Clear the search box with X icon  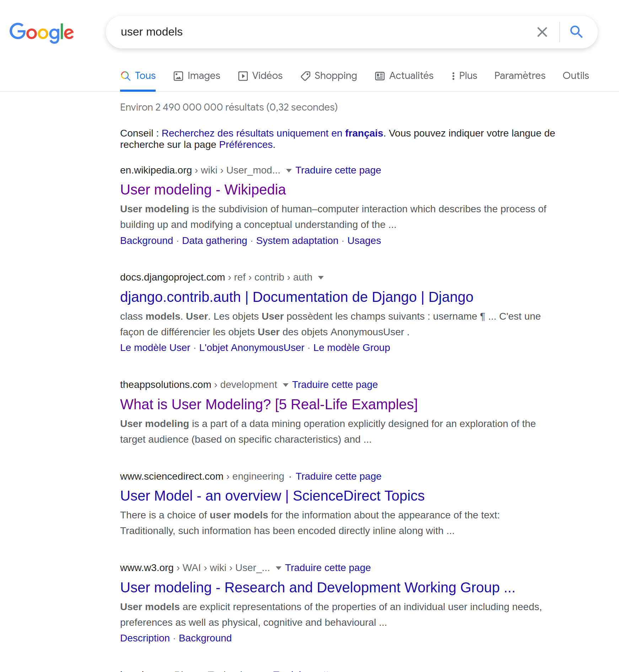(x=542, y=32)
